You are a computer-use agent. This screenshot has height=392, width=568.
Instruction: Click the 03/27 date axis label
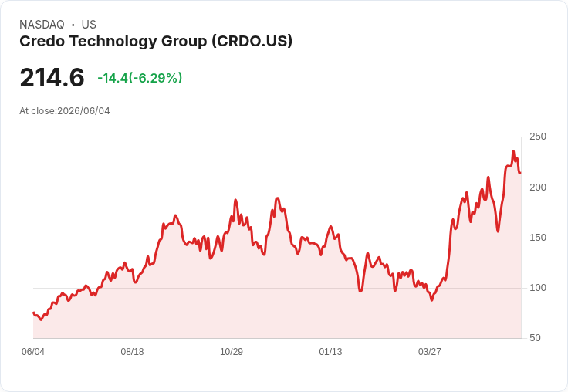(430, 352)
